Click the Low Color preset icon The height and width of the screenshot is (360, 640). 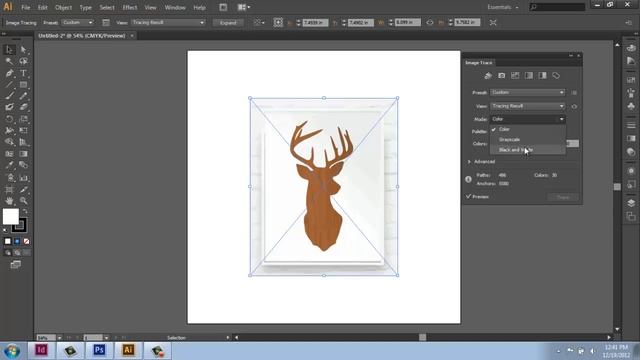coord(515,76)
